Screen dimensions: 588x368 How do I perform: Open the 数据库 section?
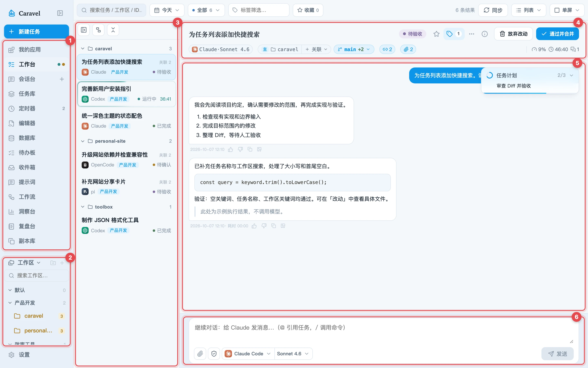click(x=37, y=138)
